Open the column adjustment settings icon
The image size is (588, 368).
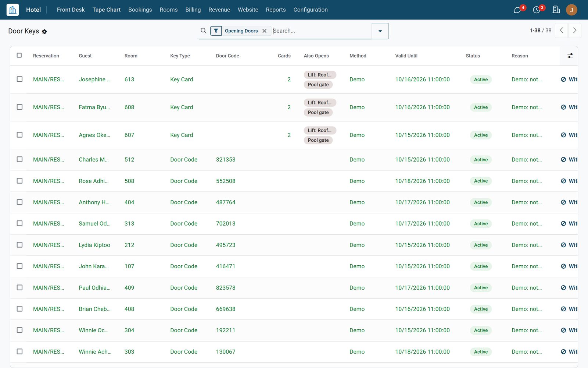click(570, 56)
